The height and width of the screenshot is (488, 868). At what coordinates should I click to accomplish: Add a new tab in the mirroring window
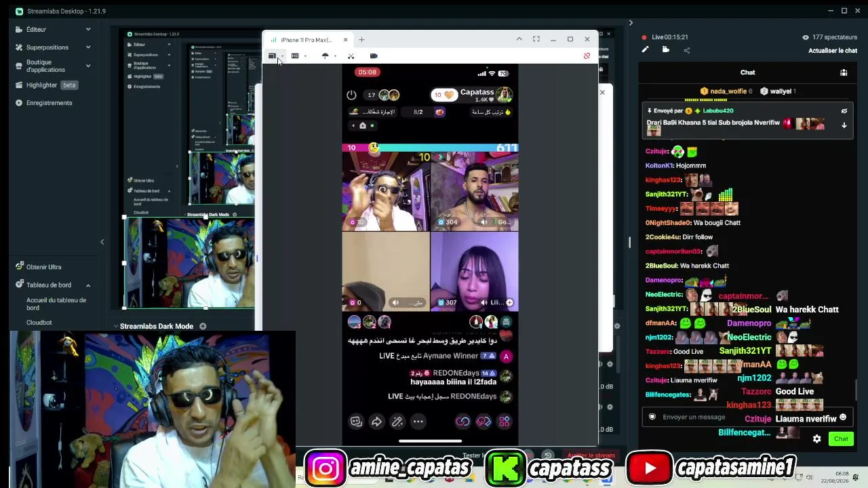(x=361, y=39)
